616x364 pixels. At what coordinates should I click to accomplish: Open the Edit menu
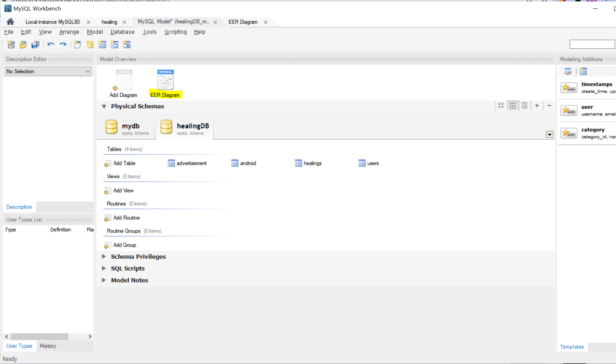coord(26,32)
